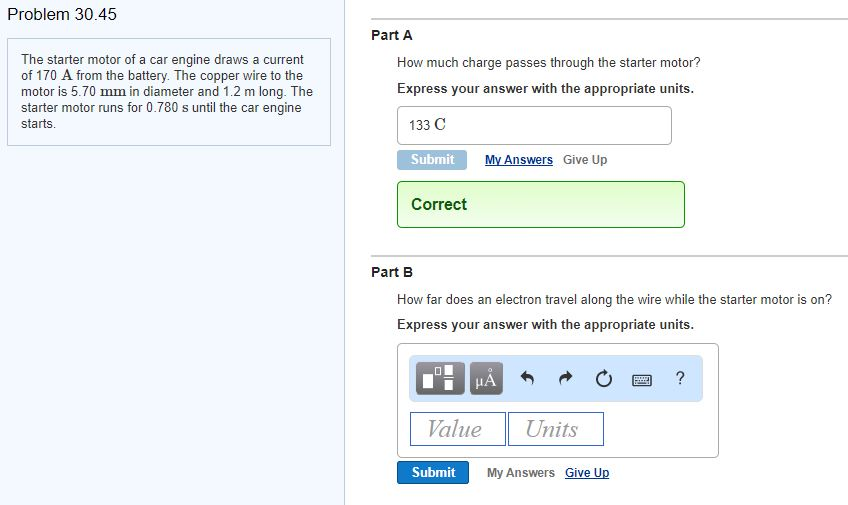Click the Problem 30.45 heading
This screenshot has width=848, height=505.
(62, 14)
